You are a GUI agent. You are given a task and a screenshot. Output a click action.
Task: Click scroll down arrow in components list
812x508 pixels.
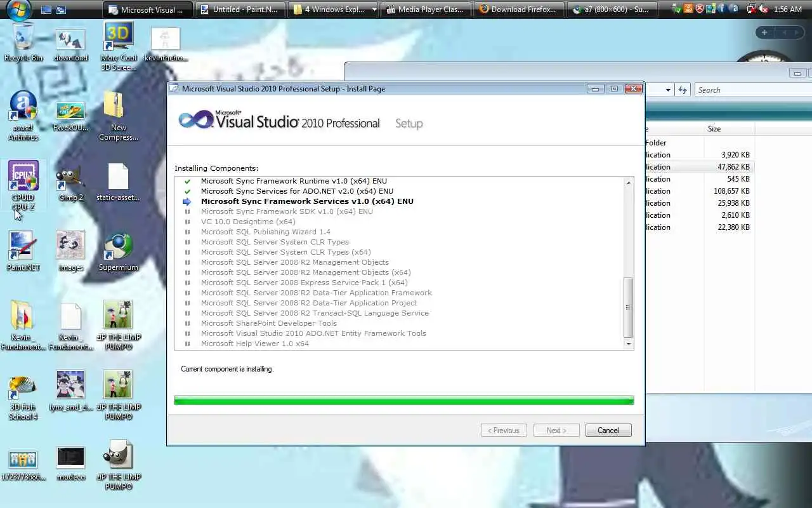(x=629, y=344)
